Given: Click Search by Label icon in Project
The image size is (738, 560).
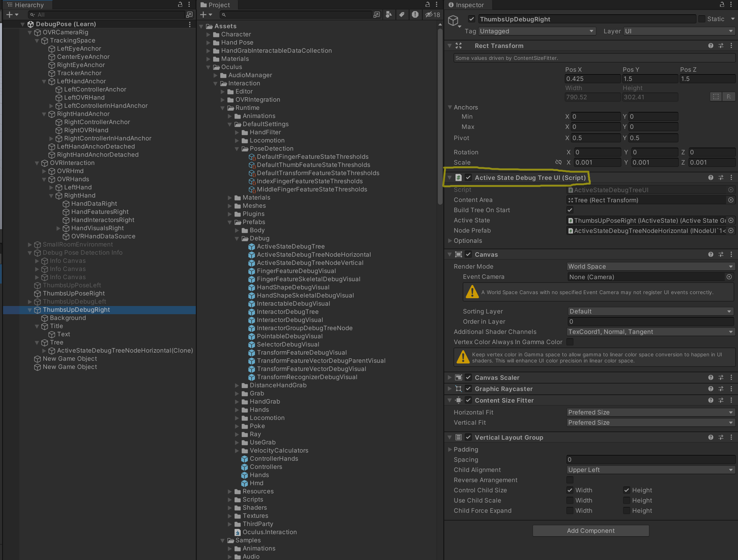Looking at the screenshot, I should (x=402, y=15).
